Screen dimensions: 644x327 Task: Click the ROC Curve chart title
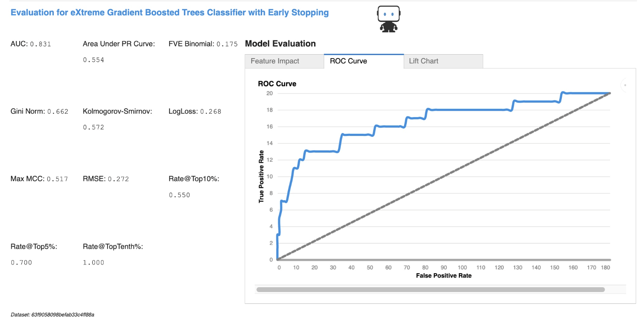click(x=277, y=84)
